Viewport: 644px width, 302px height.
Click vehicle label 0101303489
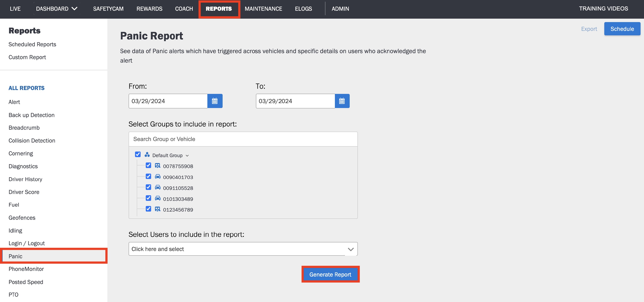coord(178,199)
